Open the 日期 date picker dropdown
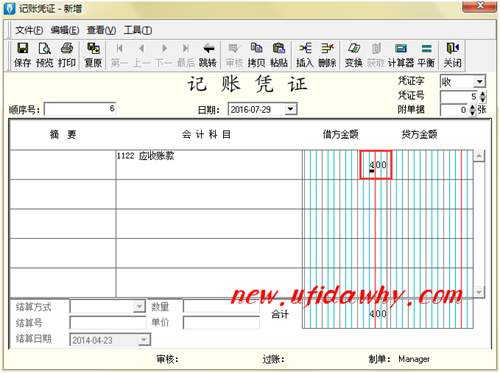This screenshot has height=373, width=500. 290,109
